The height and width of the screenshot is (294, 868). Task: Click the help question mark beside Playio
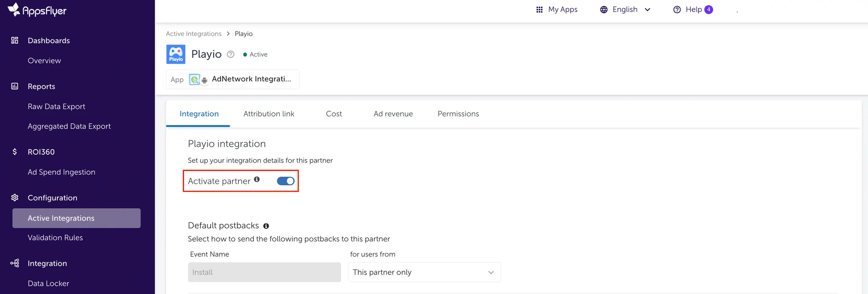pos(231,54)
